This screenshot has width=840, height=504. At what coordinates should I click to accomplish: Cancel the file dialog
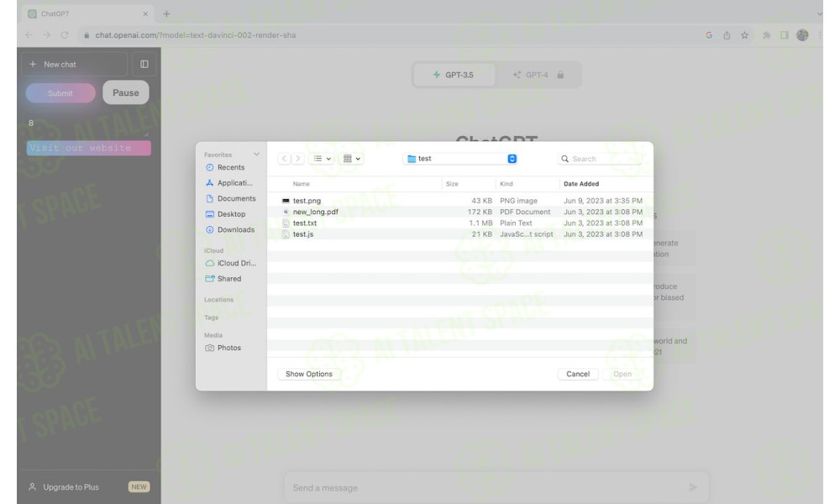[x=578, y=375]
